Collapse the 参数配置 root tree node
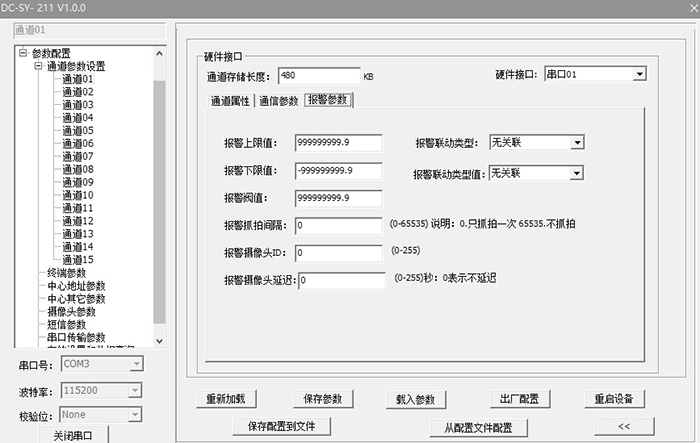Screen dimensions: 700x443 pyautogui.click(x=23, y=53)
